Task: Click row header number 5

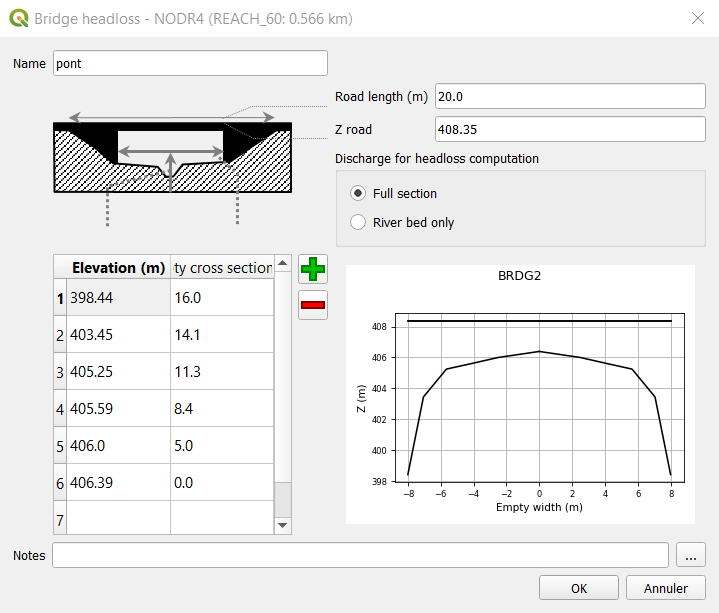Action: pos(60,446)
